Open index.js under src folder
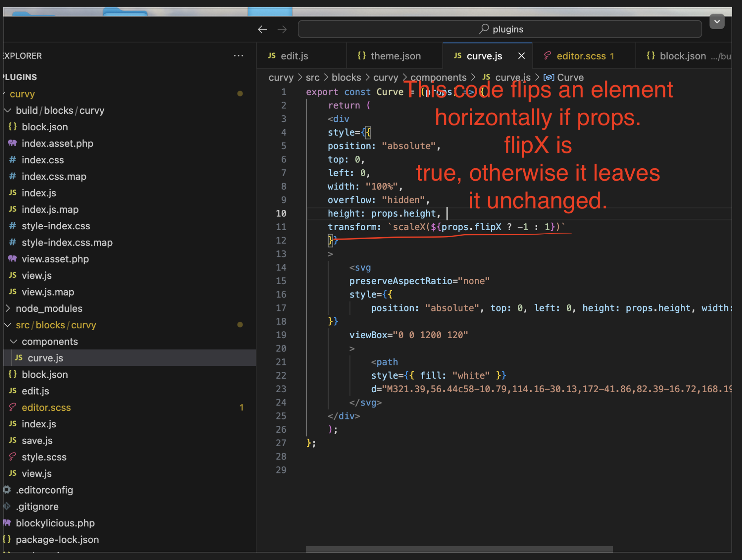This screenshot has height=560, width=742. (x=130, y=424)
